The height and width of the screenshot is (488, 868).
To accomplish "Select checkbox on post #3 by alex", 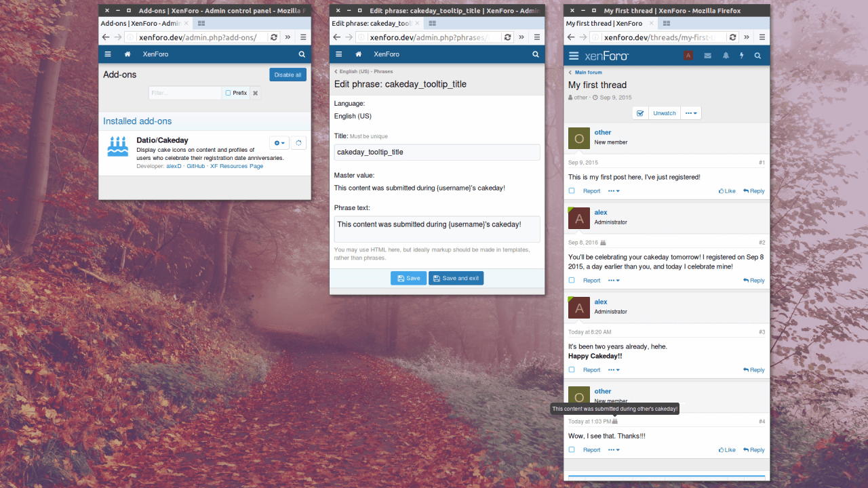I will click(x=572, y=370).
